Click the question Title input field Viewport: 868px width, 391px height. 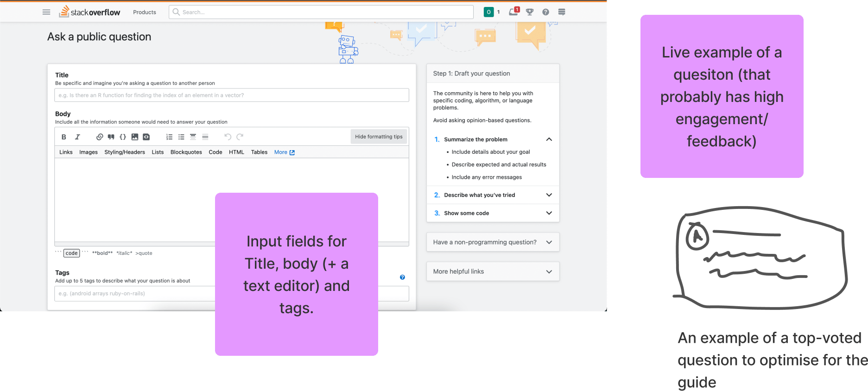pyautogui.click(x=232, y=95)
